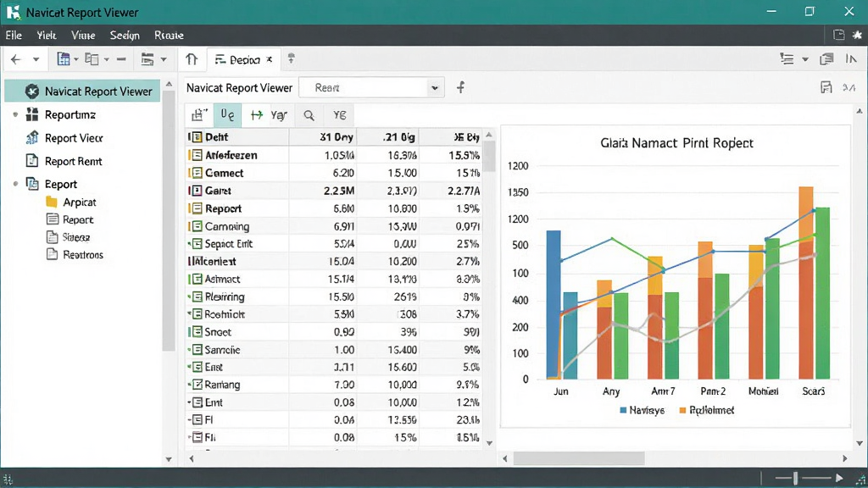Image resolution: width=868 pixels, height=488 pixels.
Task: Open the Arpicat folder
Action: pyautogui.click(x=79, y=202)
